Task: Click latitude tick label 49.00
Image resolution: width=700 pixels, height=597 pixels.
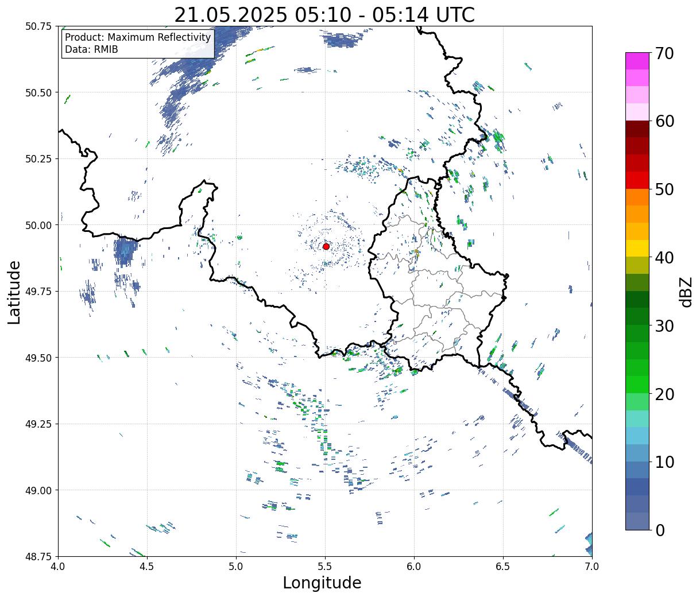Action: click(x=38, y=490)
